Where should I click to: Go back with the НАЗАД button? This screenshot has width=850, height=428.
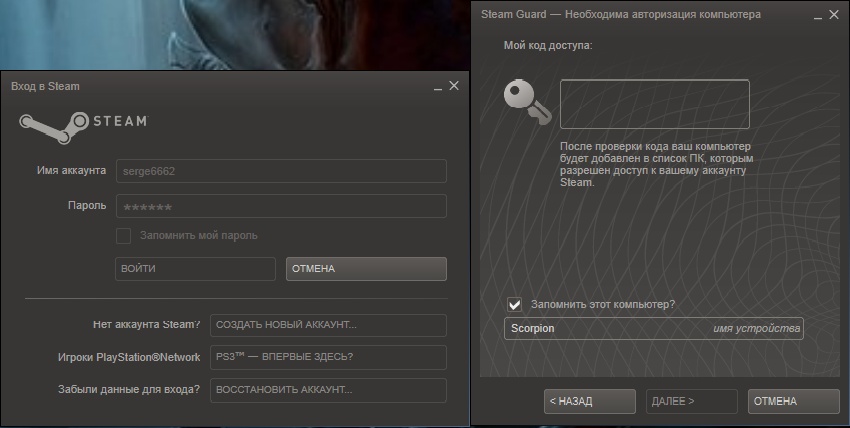[x=590, y=401]
